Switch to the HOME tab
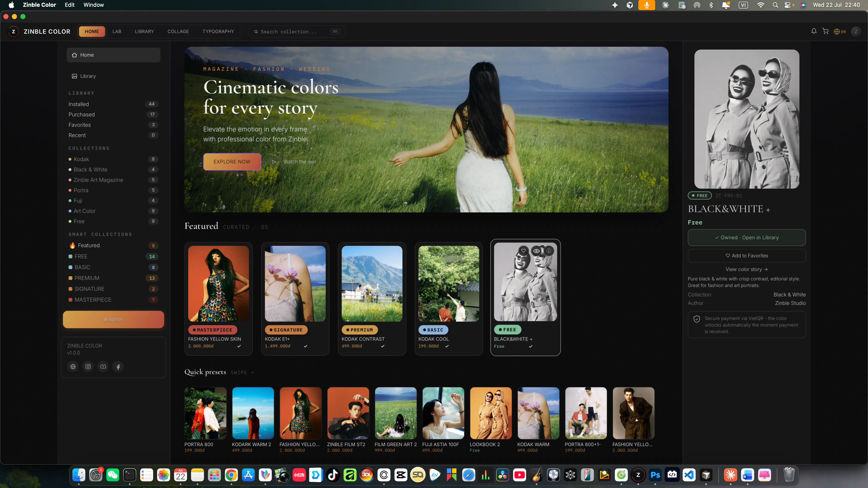This screenshot has height=488, width=868. [92, 31]
